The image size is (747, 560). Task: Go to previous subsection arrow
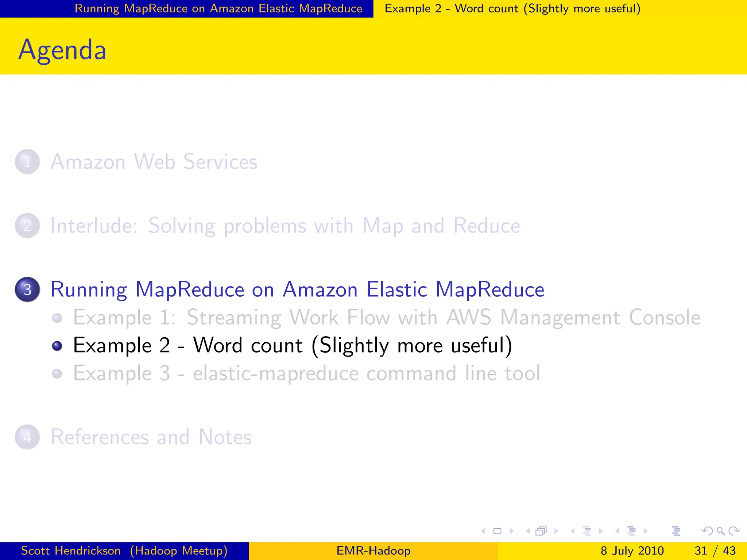click(573, 531)
